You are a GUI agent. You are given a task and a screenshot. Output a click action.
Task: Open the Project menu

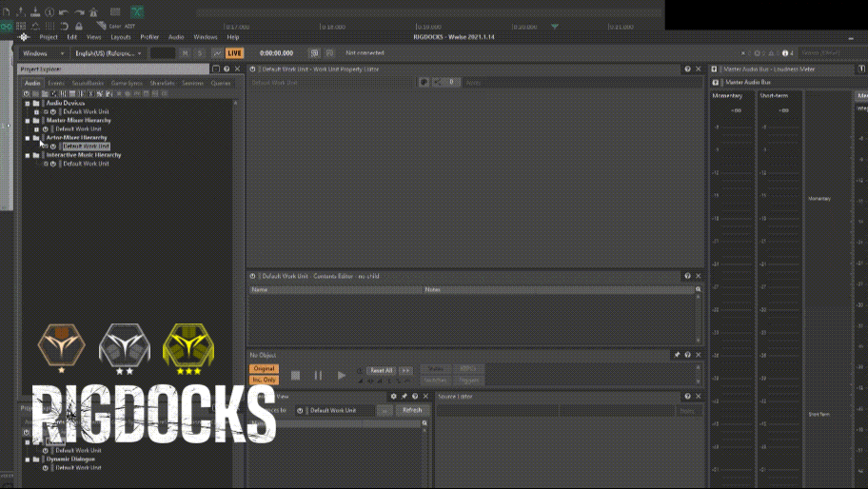pyautogui.click(x=49, y=37)
